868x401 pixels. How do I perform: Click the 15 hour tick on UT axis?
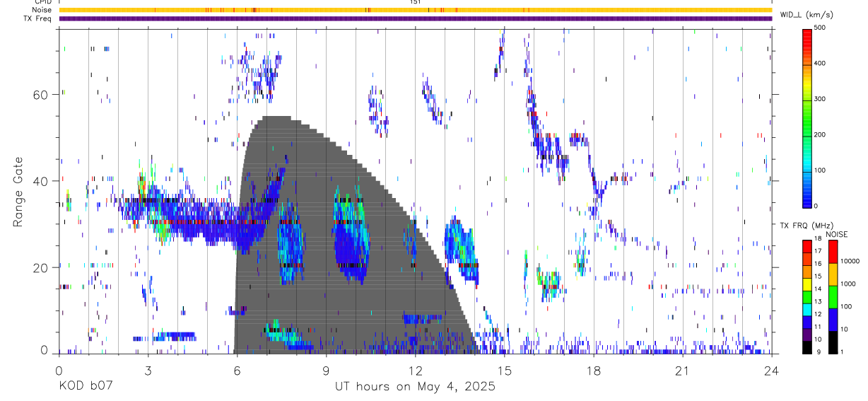point(504,370)
